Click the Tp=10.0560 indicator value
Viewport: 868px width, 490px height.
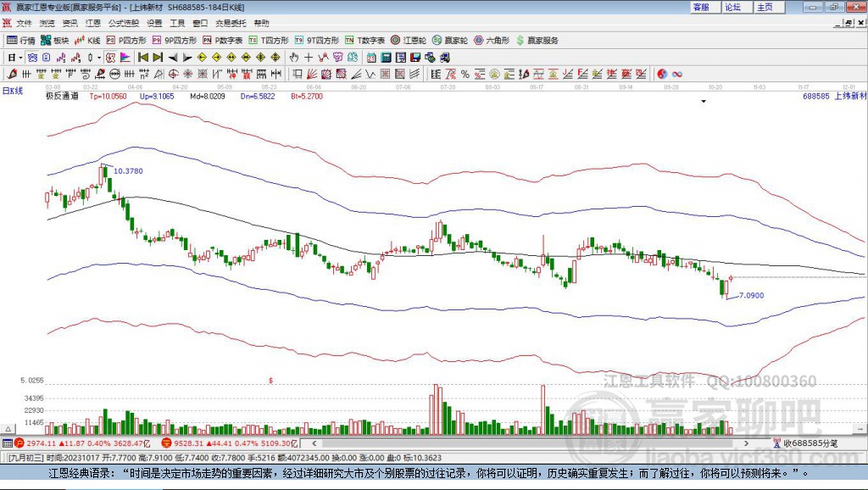(x=108, y=96)
